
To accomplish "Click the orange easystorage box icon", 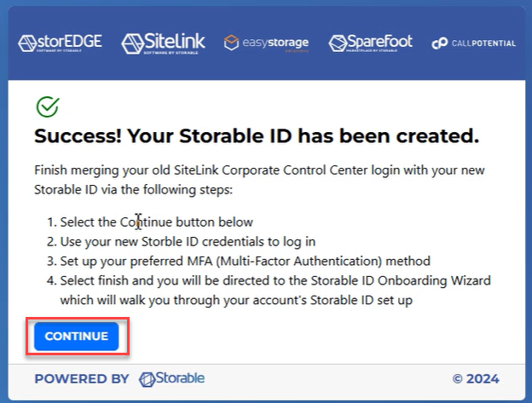I will pyautogui.click(x=231, y=43).
